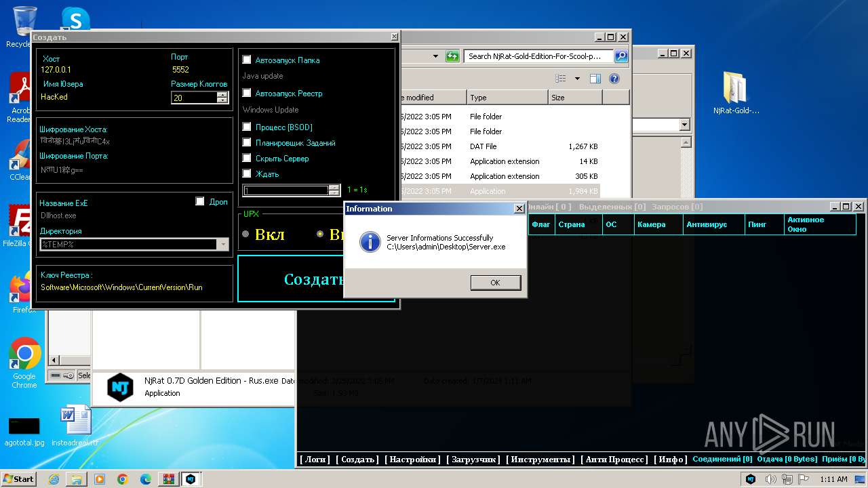Open the view options dropdown arrow
This screenshot has height=488, width=868.
[577, 79]
